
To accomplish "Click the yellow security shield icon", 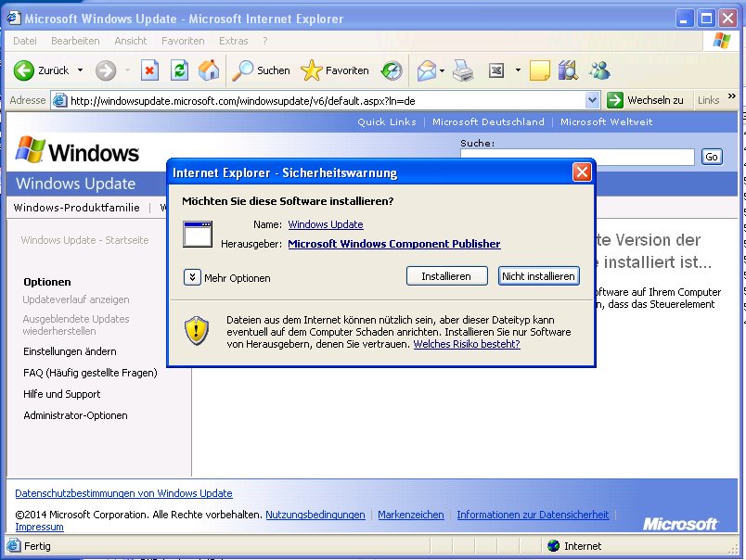I will coord(197,331).
